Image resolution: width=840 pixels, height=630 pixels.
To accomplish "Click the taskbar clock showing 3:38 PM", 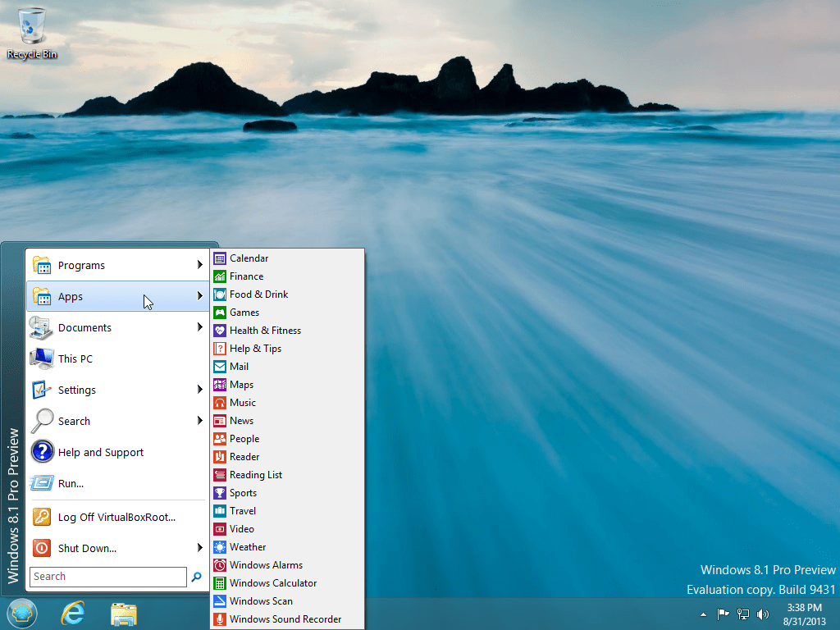I will (x=804, y=614).
